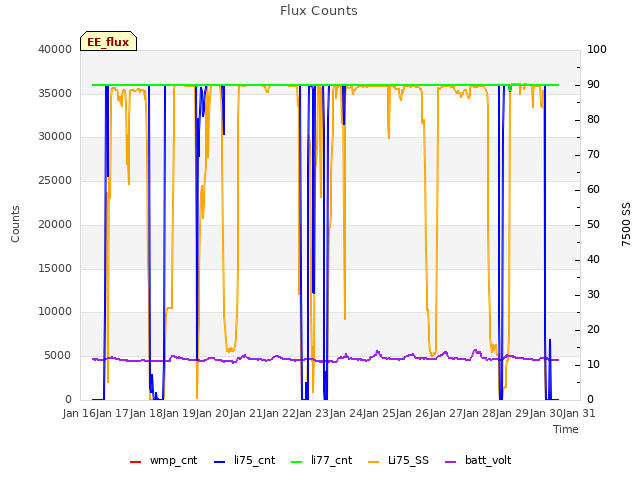This screenshot has width=640, height=480.
Task: Click the Counts y-axis label
Action: (15, 224)
